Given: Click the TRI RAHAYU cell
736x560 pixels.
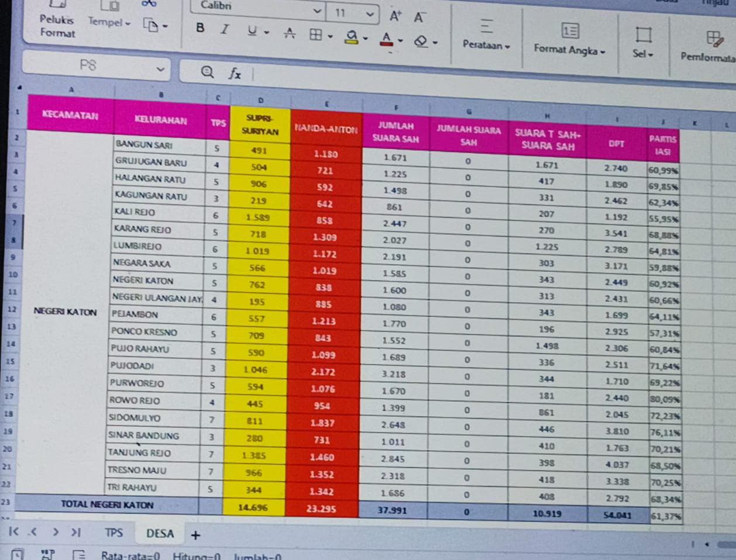Looking at the screenshot, I should pyautogui.click(x=153, y=488).
